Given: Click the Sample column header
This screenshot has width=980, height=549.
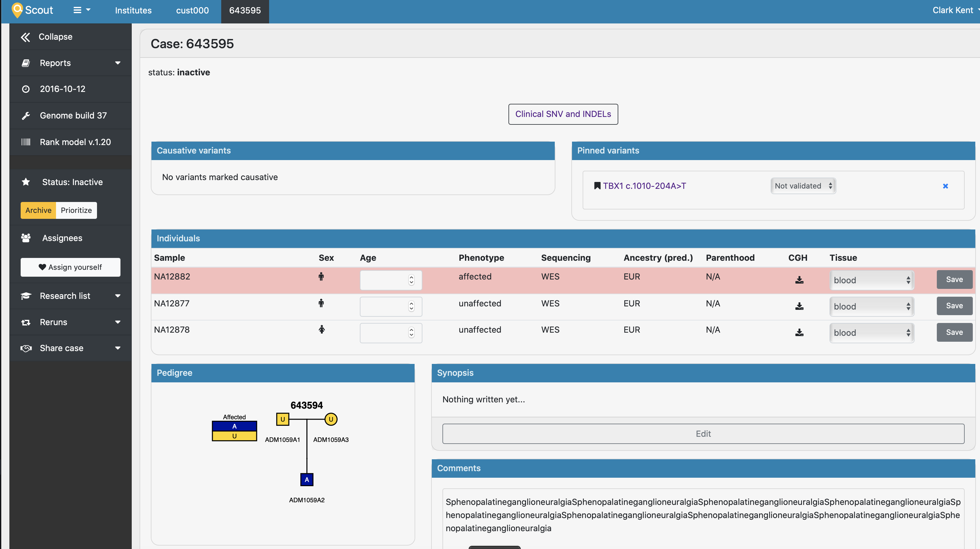Looking at the screenshot, I should coord(169,258).
